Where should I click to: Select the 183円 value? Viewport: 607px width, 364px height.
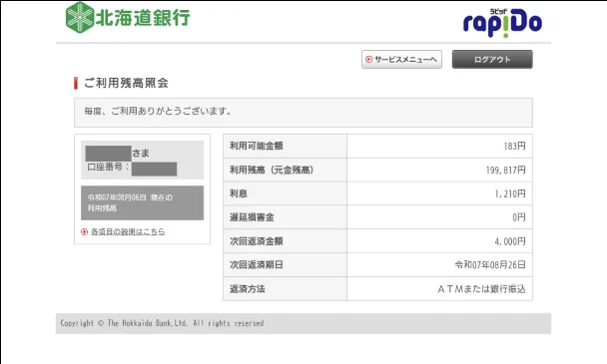click(514, 146)
